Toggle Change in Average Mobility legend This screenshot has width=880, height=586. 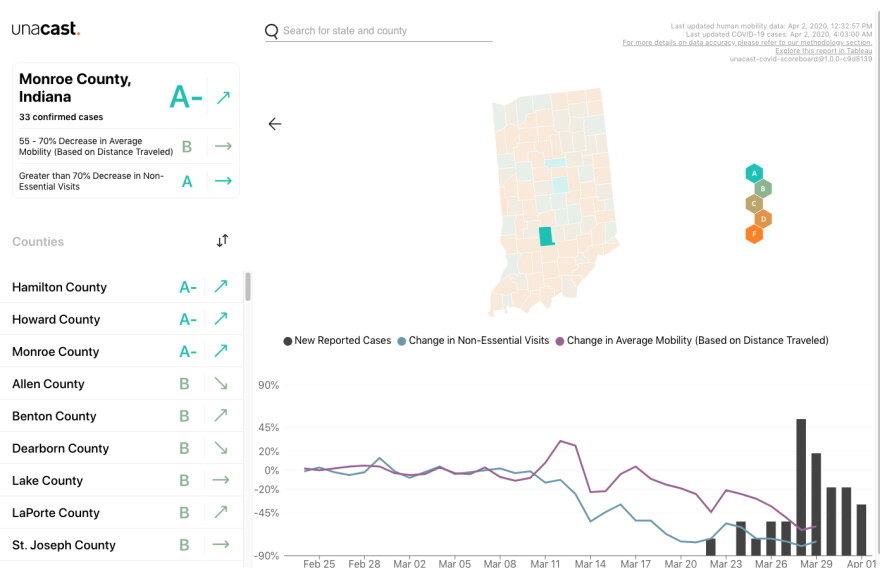692,341
